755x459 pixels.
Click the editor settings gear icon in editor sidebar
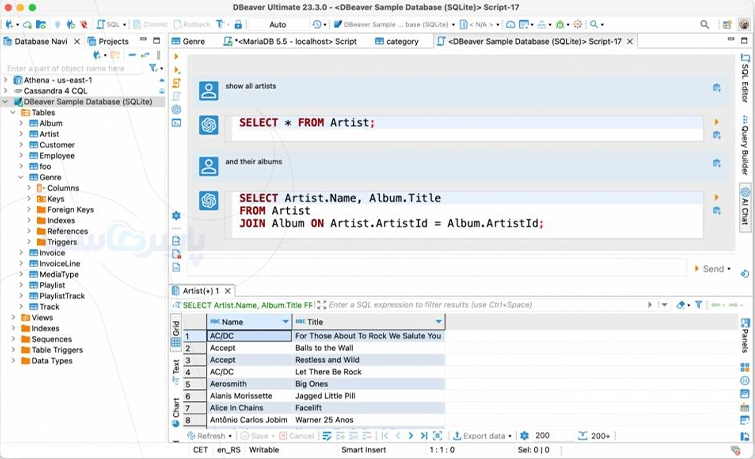point(176,215)
